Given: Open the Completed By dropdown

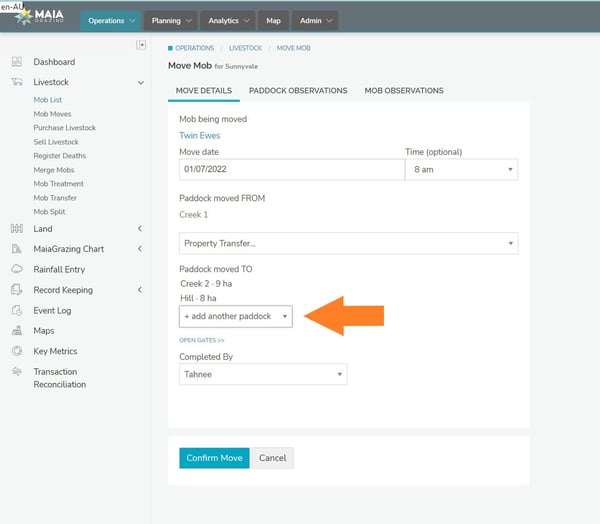Looking at the screenshot, I should pos(263,375).
